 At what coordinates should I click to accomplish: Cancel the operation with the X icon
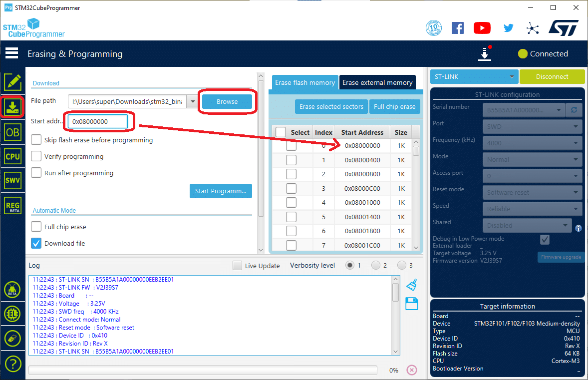pyautogui.click(x=412, y=370)
